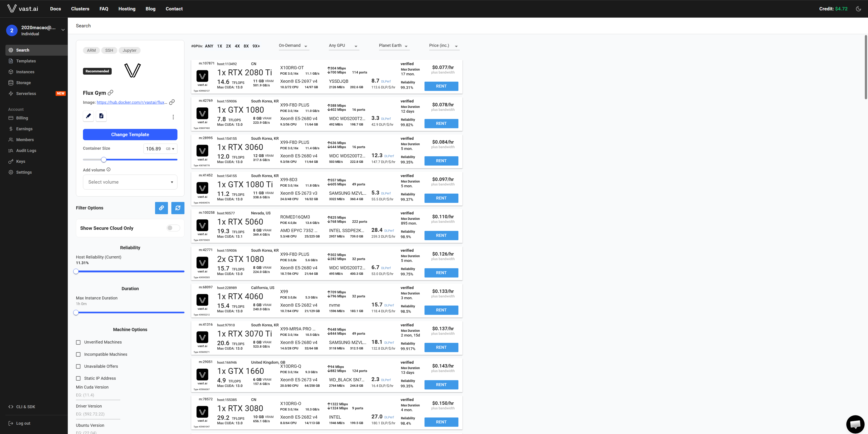Rent the 1x RTX 3080 offer
Image resolution: width=868 pixels, height=434 pixels.
point(441,422)
